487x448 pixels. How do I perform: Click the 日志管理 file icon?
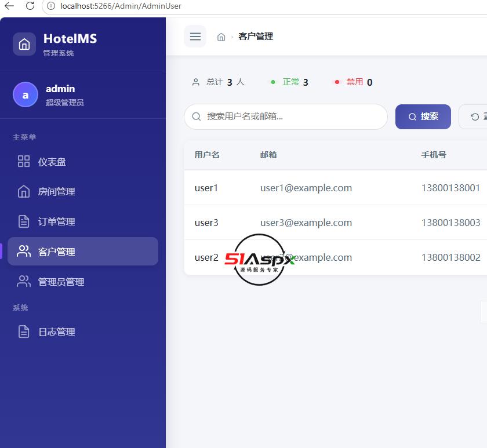tap(24, 332)
